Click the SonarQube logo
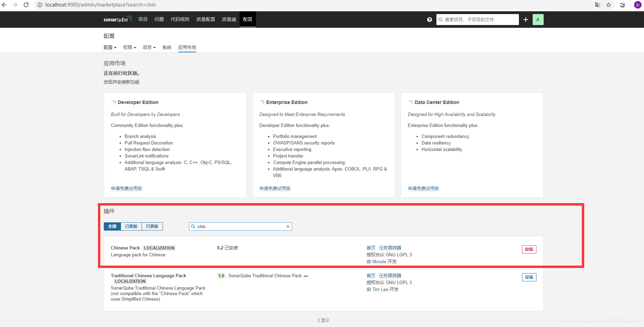The image size is (644, 327). coord(117,19)
